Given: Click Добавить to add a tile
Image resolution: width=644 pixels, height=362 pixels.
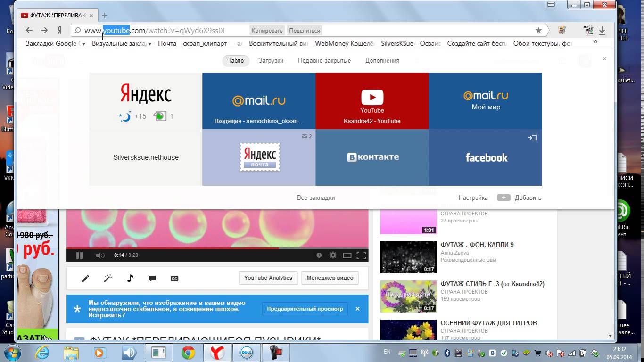Looking at the screenshot, I should coord(520,197).
